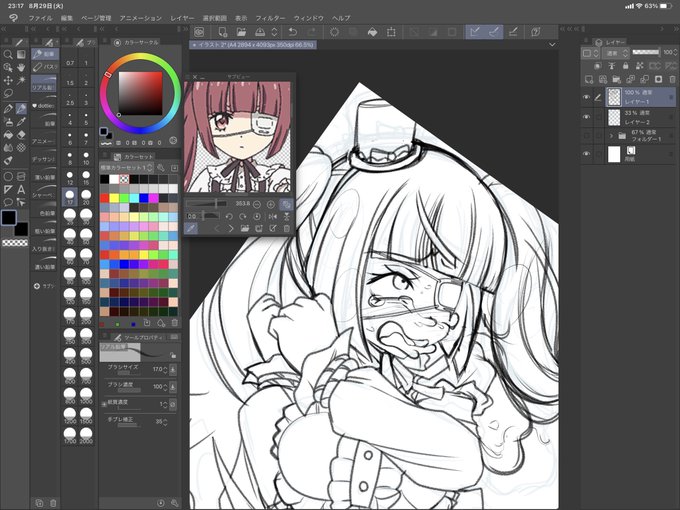This screenshot has height=510, width=680.
Task: Zoom out the Sub View image
Action: [257, 204]
